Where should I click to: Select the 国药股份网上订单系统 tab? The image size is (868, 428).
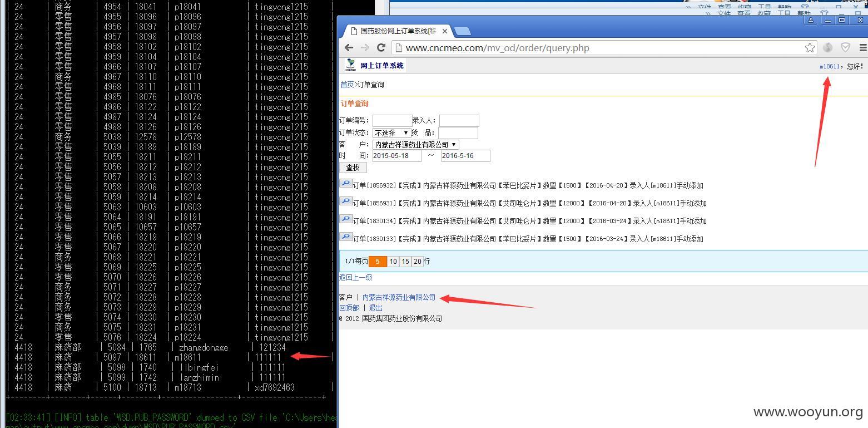pos(398,31)
